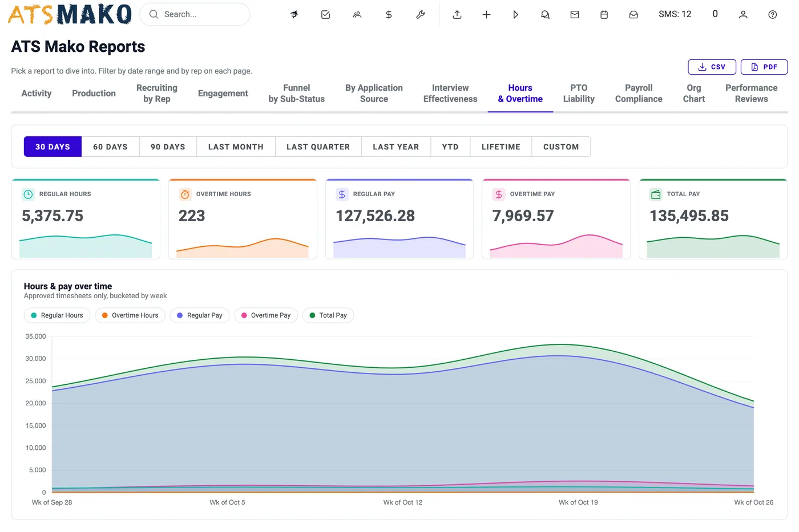The height and width of the screenshot is (532, 799).
Task: Click the upload icon in top toolbar
Action: click(x=457, y=15)
